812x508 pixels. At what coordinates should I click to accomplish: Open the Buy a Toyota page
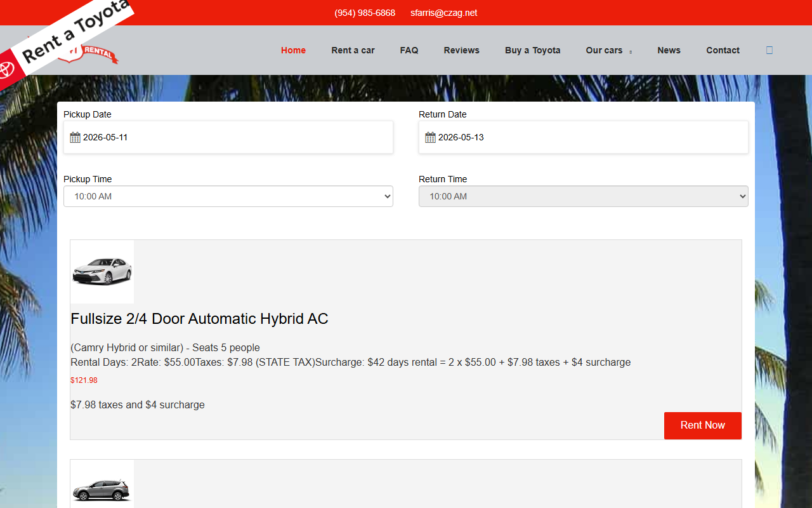pyautogui.click(x=532, y=50)
